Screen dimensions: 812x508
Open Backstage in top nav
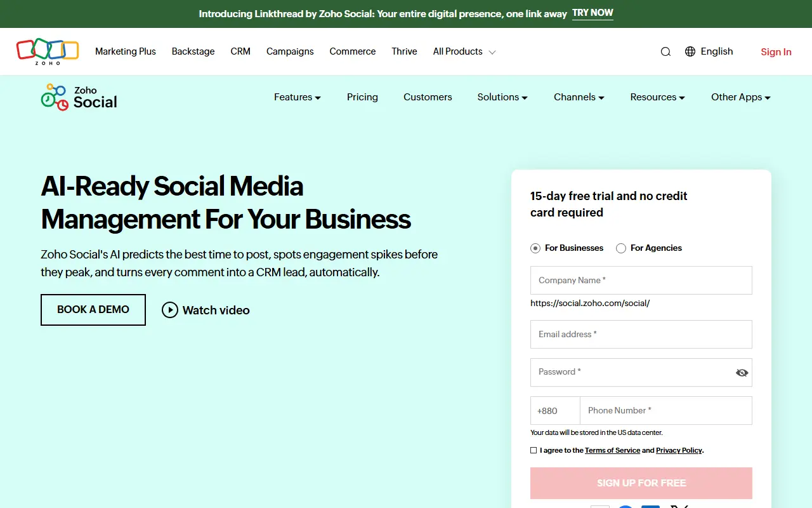[193, 51]
